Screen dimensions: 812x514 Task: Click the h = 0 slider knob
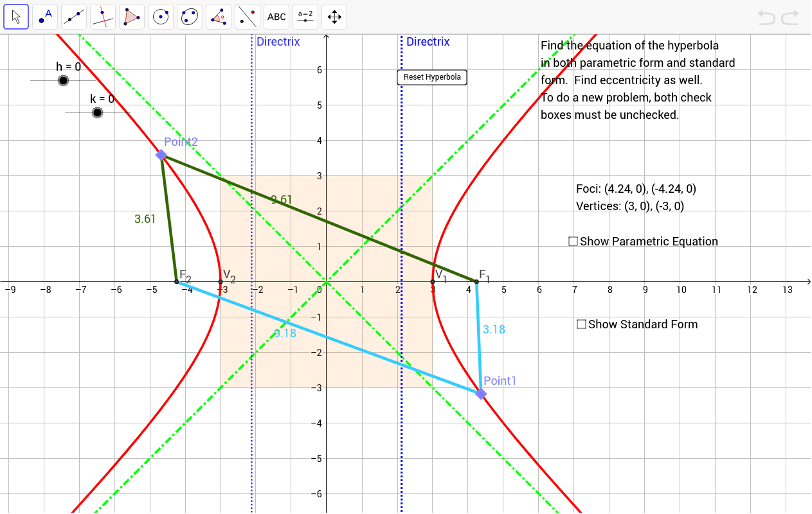(63, 80)
